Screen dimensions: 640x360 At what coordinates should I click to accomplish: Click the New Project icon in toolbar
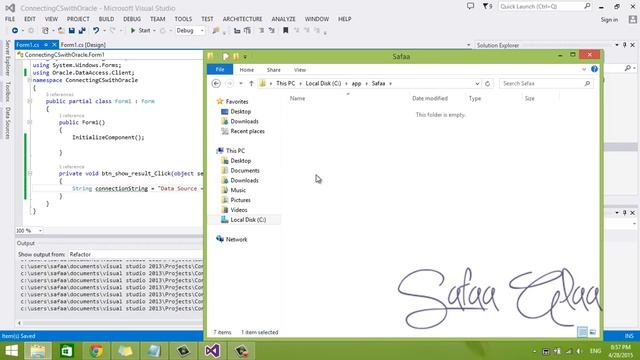coord(45,31)
